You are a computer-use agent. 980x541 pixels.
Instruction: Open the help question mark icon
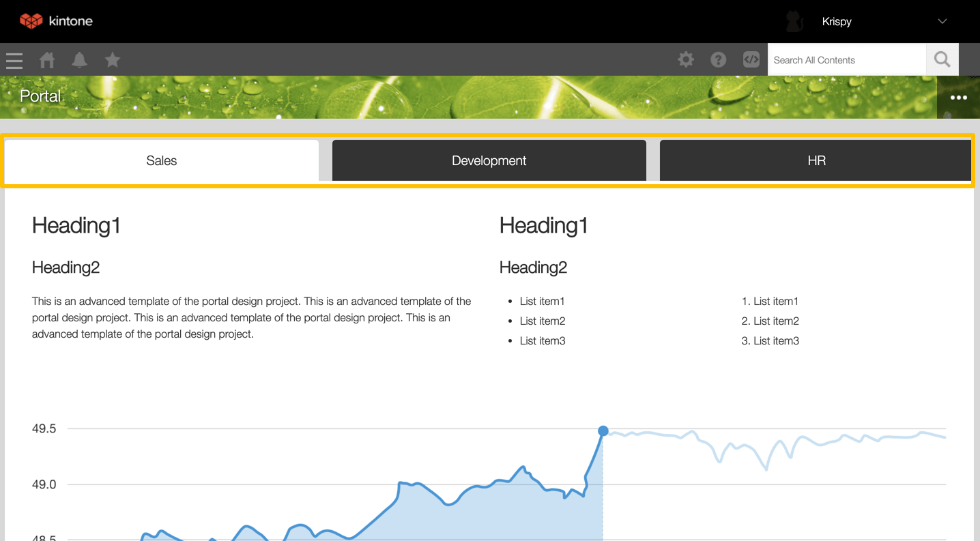[x=718, y=59]
